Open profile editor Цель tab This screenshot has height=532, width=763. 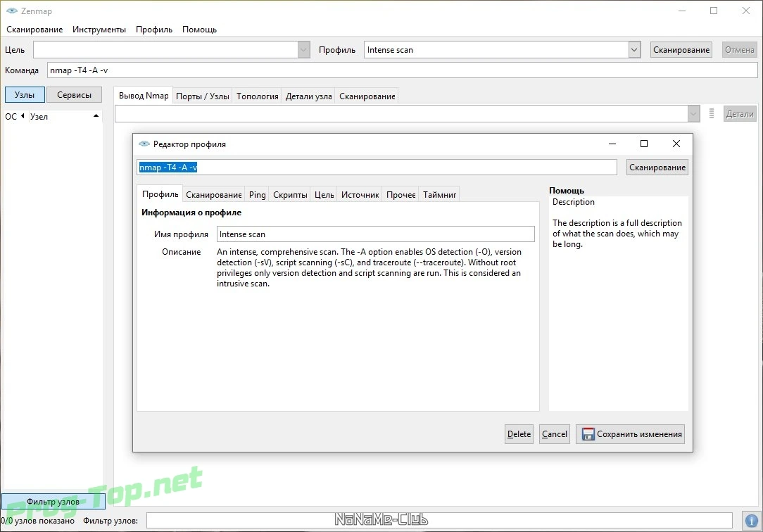point(324,194)
